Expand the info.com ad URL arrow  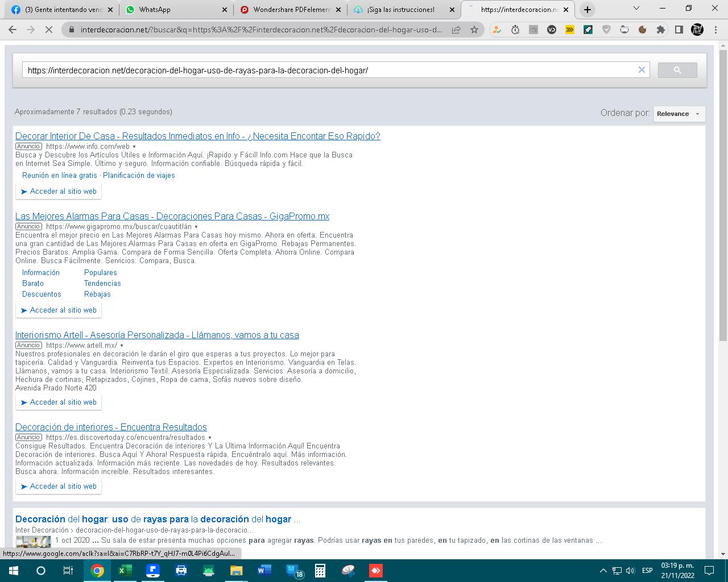click(x=134, y=147)
